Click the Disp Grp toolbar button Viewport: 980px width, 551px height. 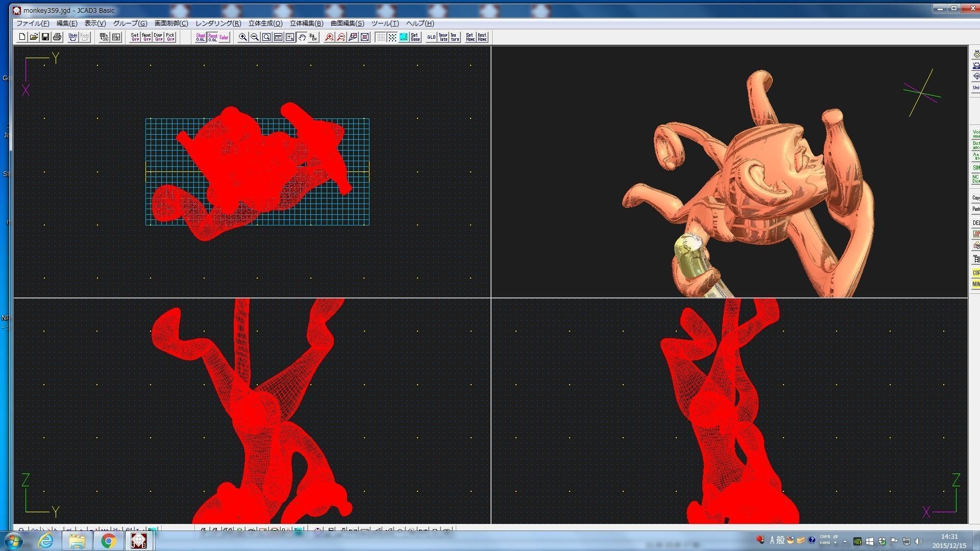pos(158,37)
